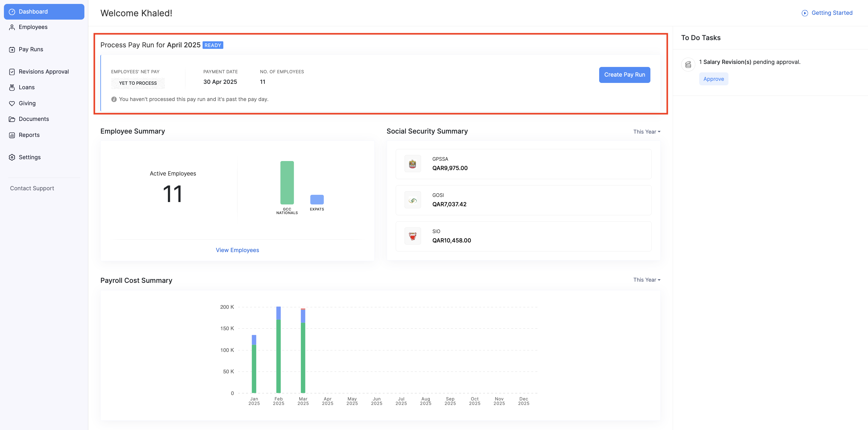Click the pay day info icon
The width and height of the screenshot is (868, 430).
coord(114,100)
